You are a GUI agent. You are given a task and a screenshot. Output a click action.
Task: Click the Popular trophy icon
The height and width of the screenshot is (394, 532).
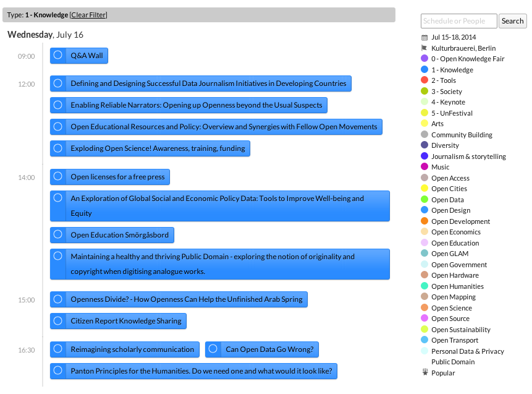[424, 372]
